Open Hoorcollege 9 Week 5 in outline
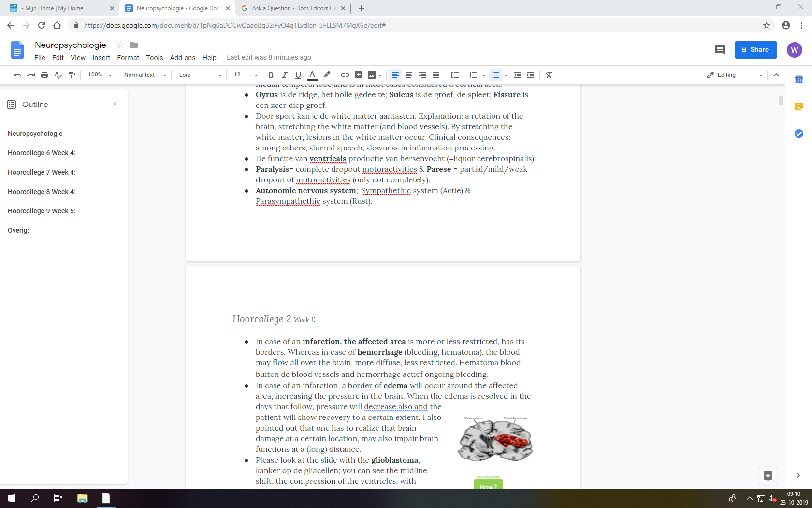 [42, 211]
